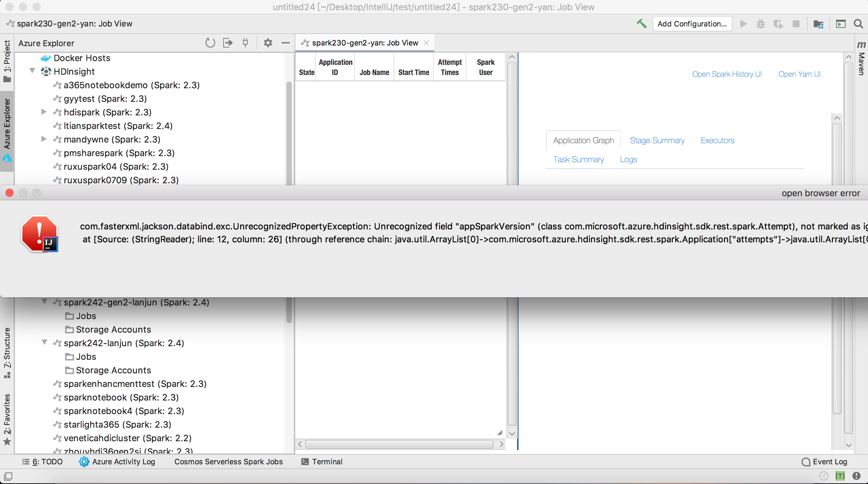Open Azure Explorer gear settings
The image size is (868, 484).
(x=268, y=43)
